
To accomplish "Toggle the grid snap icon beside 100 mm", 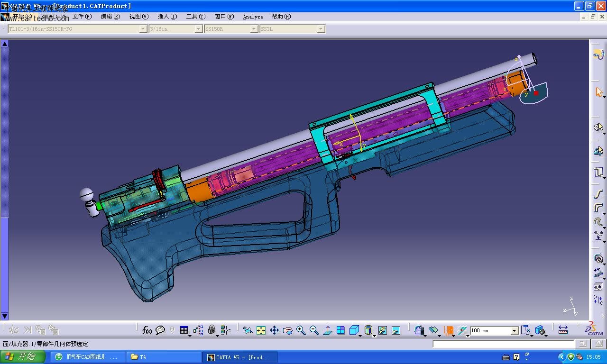I will click(462, 330).
